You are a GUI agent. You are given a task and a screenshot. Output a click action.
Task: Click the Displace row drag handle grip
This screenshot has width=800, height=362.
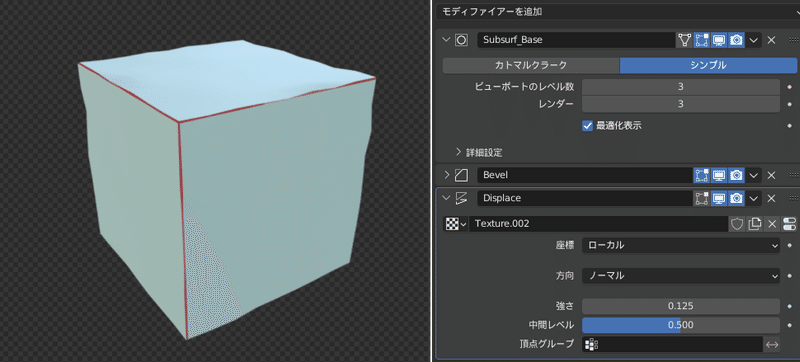794,198
